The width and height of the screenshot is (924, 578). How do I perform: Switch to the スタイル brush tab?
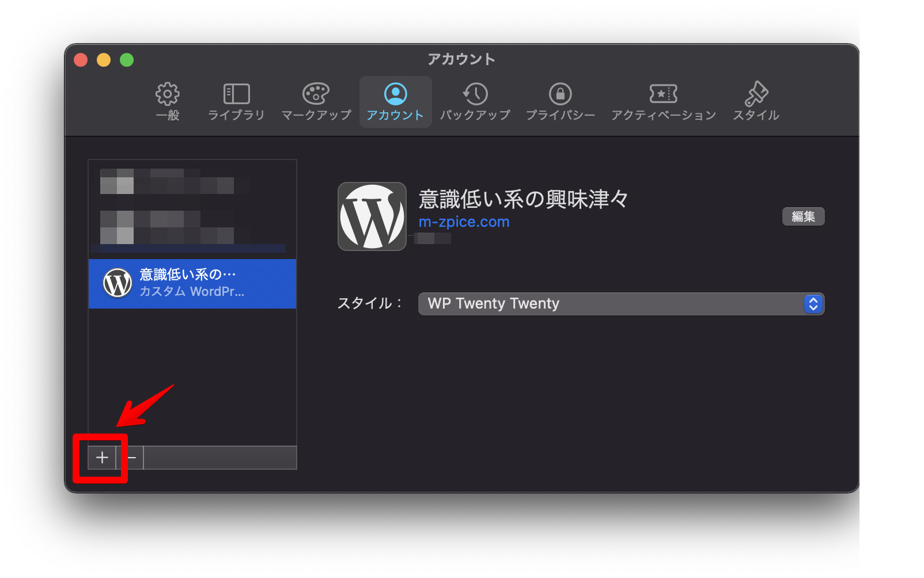coord(756,102)
